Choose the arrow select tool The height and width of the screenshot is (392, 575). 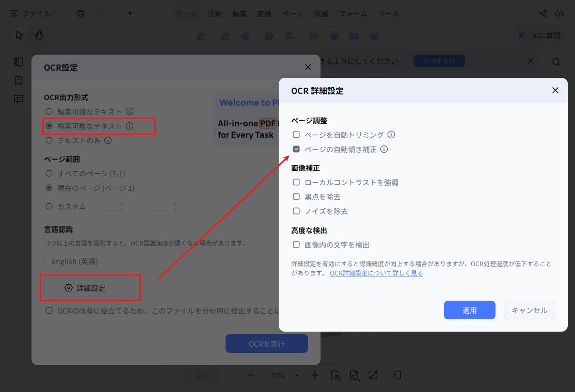pos(19,35)
